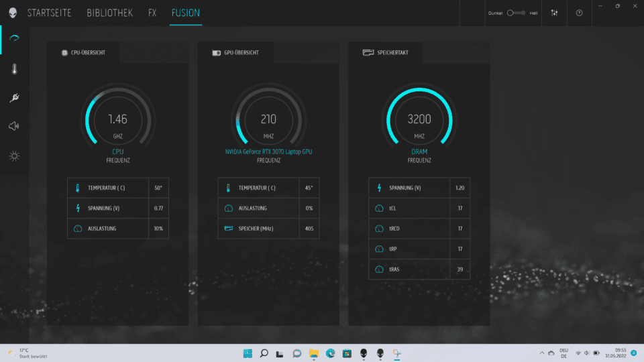Viewport: 644px width, 362px height.
Task: Open the settings sliders icon in header
Action: (x=554, y=13)
